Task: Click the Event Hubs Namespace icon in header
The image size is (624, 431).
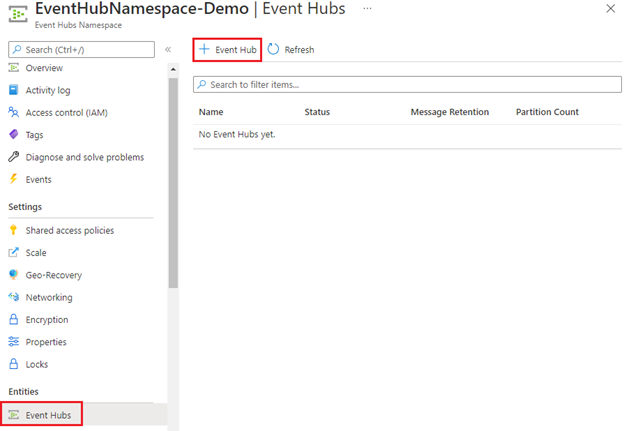Action: 18,14
